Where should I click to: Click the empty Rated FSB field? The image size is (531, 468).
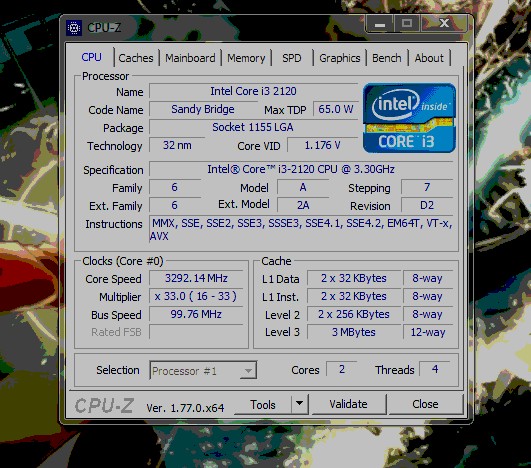(196, 332)
